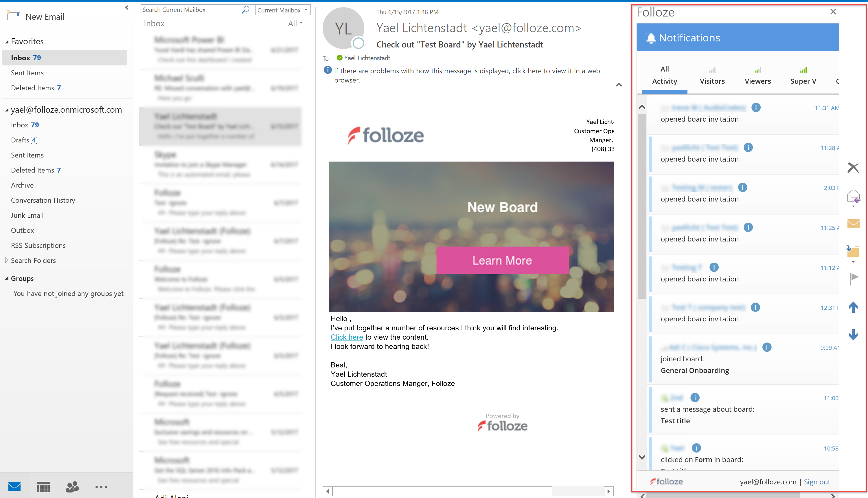This screenshot has width=868, height=498.
Task: Click the Notifications bell in the Folloze panel
Action: coord(651,38)
